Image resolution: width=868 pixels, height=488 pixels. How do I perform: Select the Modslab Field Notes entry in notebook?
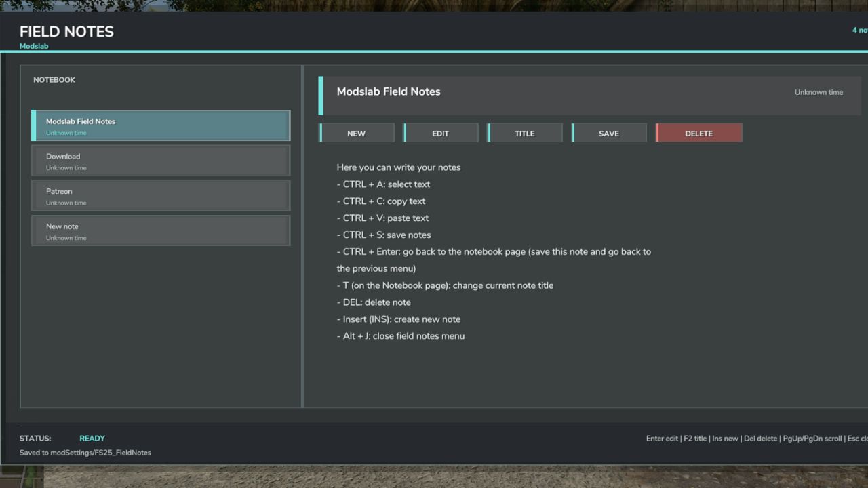[161, 125]
